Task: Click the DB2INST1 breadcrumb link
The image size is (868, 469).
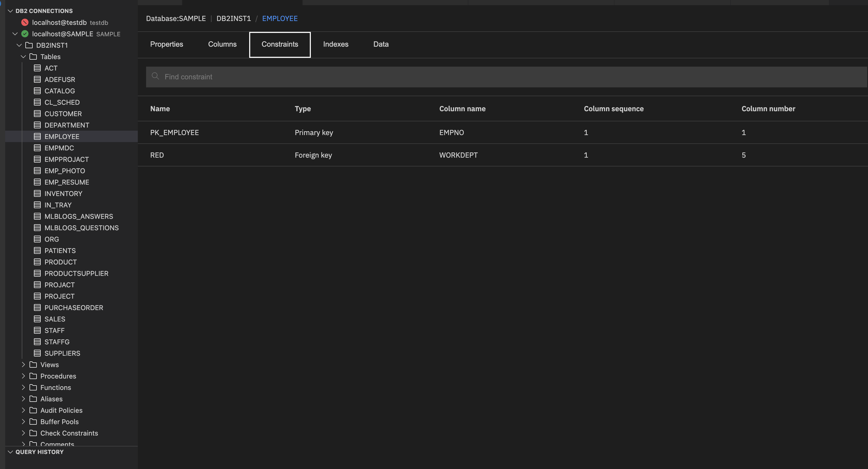Action: [233, 19]
